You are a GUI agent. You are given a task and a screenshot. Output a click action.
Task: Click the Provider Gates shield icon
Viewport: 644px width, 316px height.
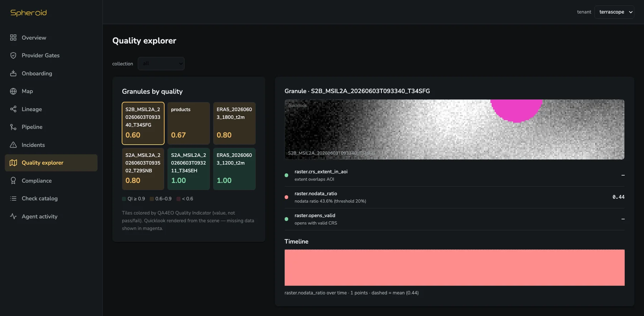(13, 56)
